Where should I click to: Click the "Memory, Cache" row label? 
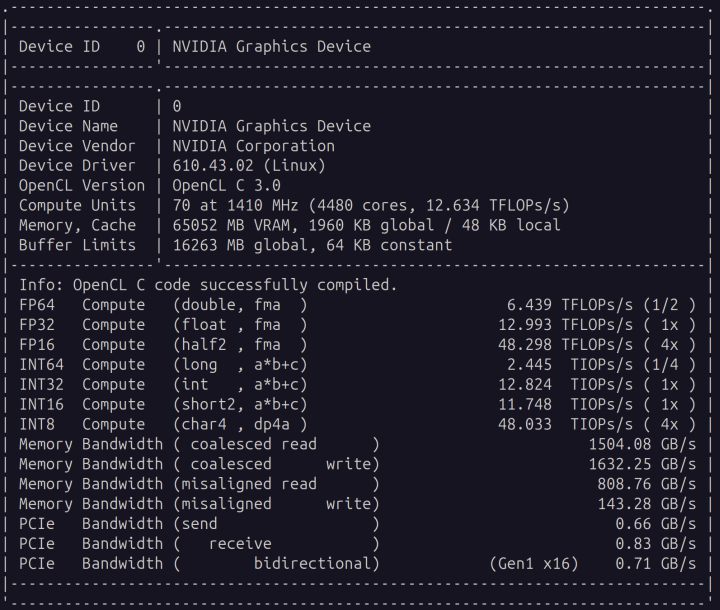coord(77,225)
